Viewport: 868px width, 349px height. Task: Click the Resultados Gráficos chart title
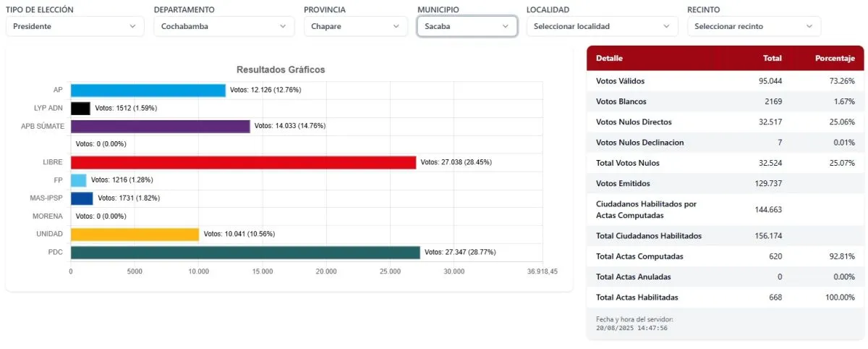[x=281, y=70]
